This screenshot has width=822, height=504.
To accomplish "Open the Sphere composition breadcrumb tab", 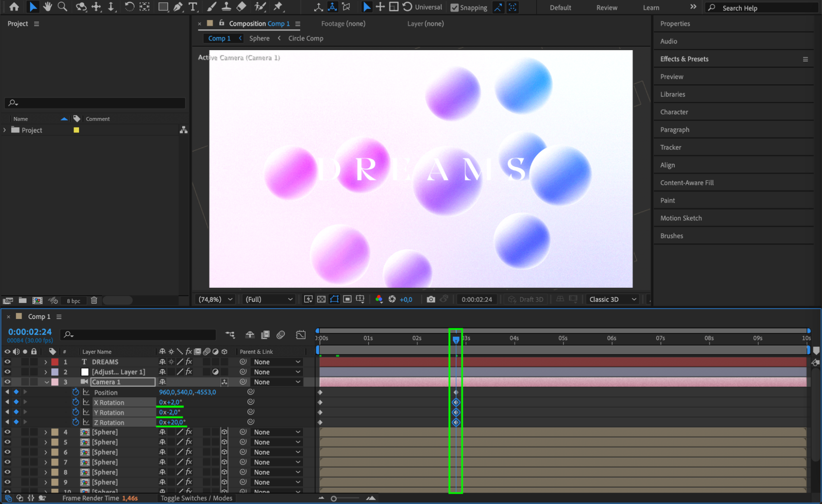I will point(259,38).
